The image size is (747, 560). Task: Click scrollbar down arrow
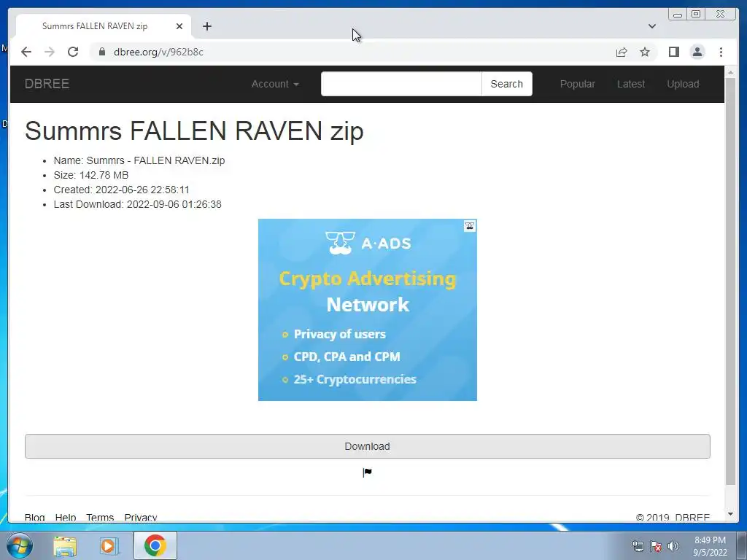(730, 514)
